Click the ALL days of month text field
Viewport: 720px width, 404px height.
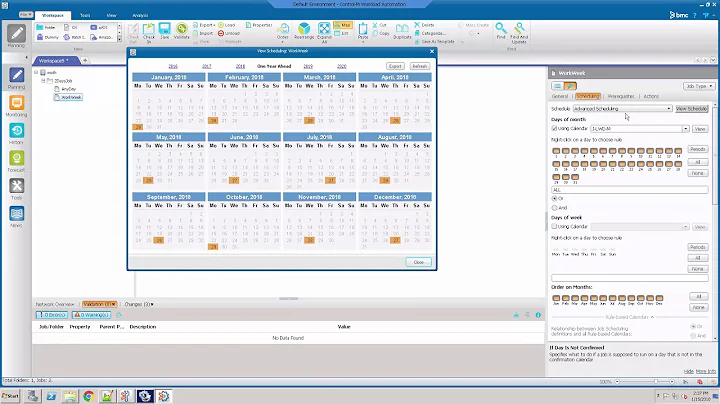click(630, 190)
